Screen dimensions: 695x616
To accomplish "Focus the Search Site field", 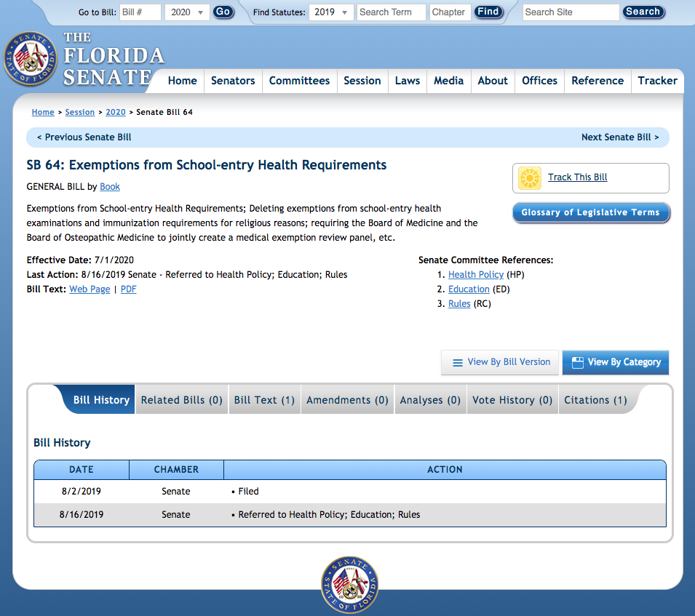I will (571, 12).
